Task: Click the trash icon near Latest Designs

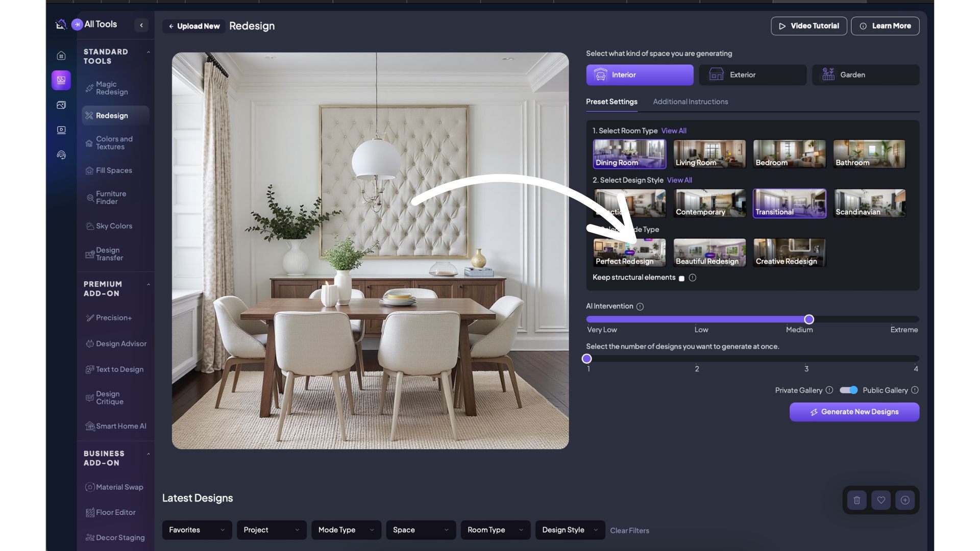Action: 857,500
